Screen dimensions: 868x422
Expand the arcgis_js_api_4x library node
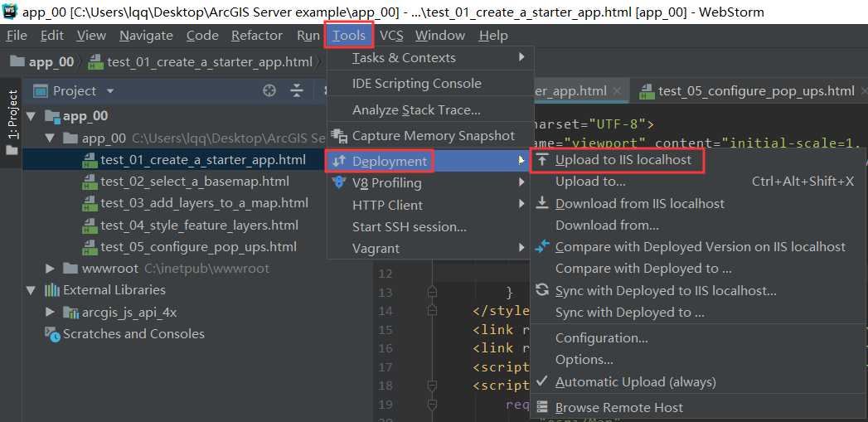51,313
